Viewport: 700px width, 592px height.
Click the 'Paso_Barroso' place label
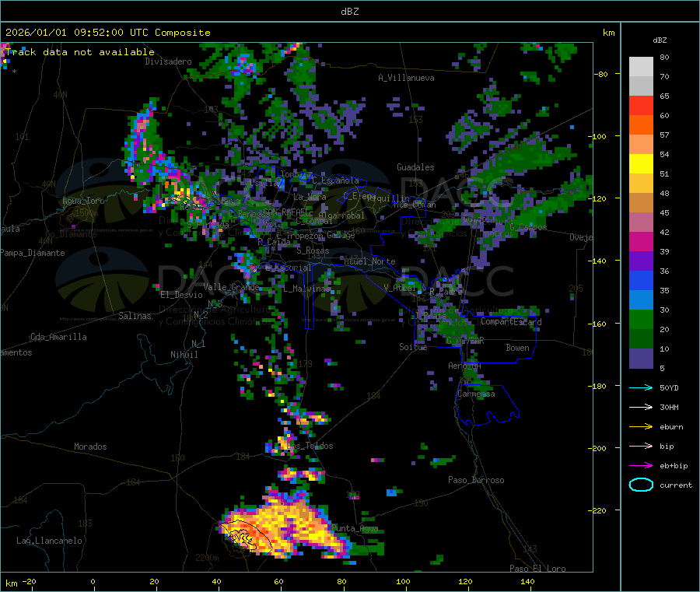(476, 480)
